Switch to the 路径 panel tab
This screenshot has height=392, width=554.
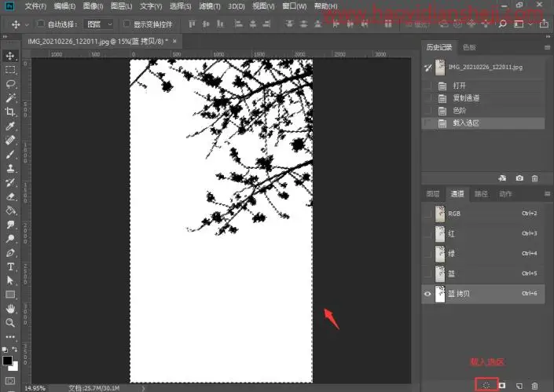481,194
